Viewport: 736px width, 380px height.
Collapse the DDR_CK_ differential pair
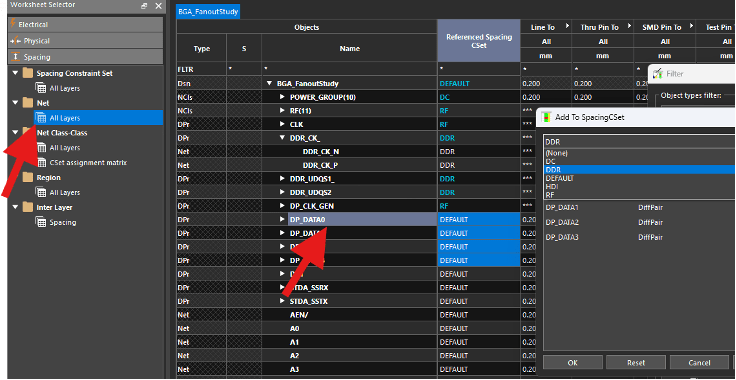282,138
